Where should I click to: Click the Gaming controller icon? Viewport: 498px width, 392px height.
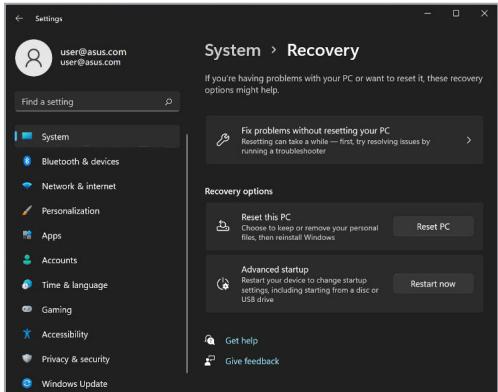(27, 309)
